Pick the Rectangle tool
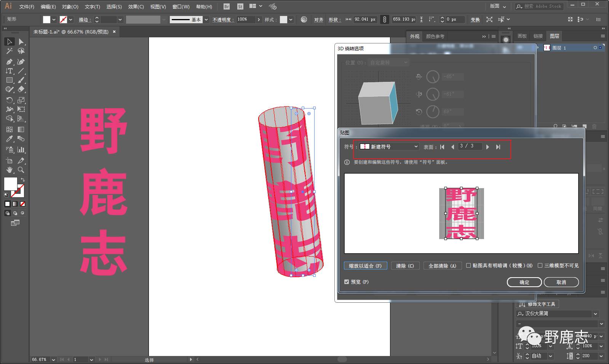Image resolution: width=609 pixels, height=364 pixels. click(10, 80)
